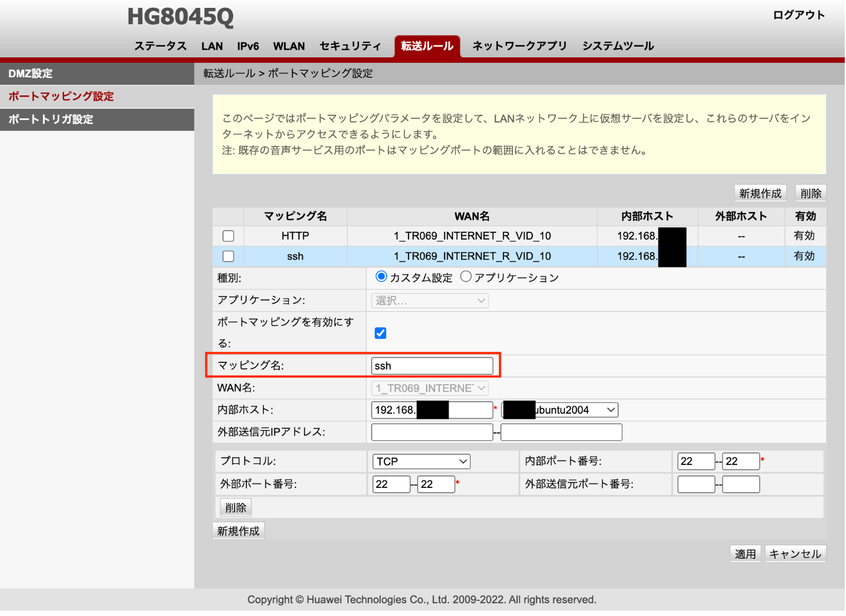The width and height of the screenshot is (846, 616).
Task: Click the 外部ポート番号 start field
Action: [x=392, y=484]
